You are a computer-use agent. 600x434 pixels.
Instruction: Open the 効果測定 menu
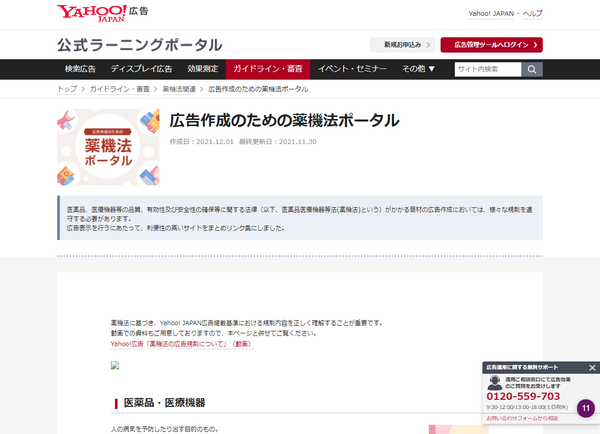[202, 69]
